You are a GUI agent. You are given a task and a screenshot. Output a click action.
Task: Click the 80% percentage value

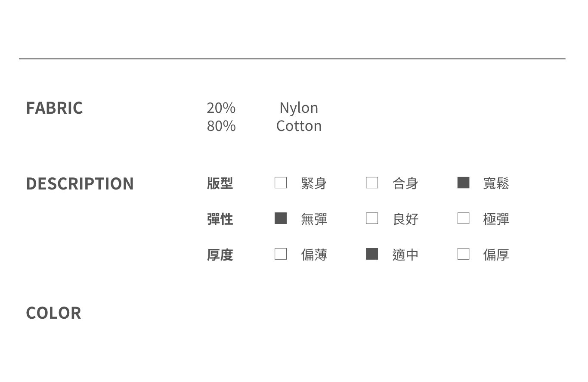point(221,126)
